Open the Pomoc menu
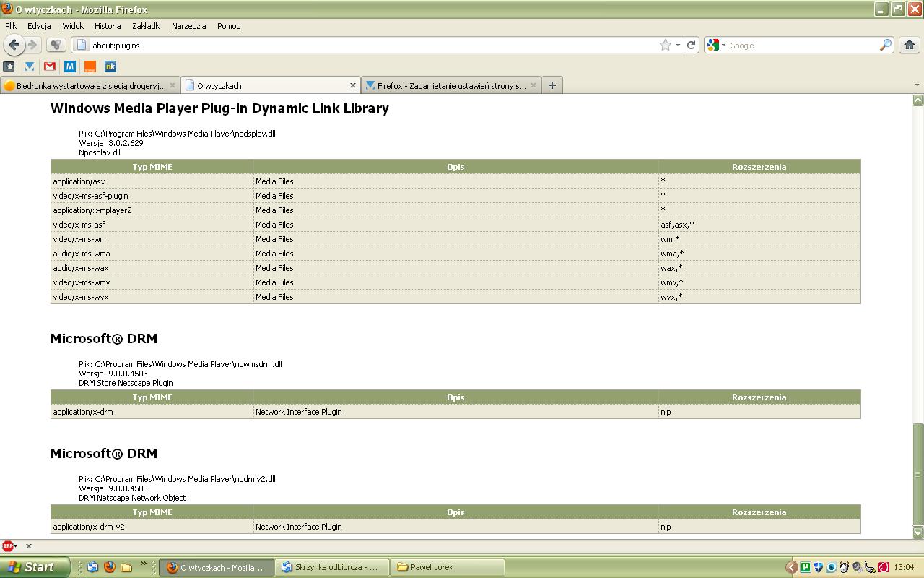 (x=229, y=26)
